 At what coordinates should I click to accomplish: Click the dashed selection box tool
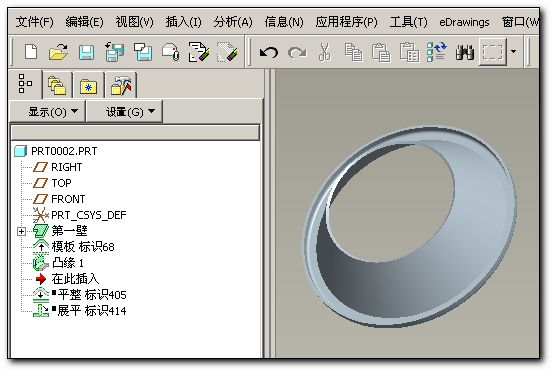pyautogui.click(x=493, y=52)
